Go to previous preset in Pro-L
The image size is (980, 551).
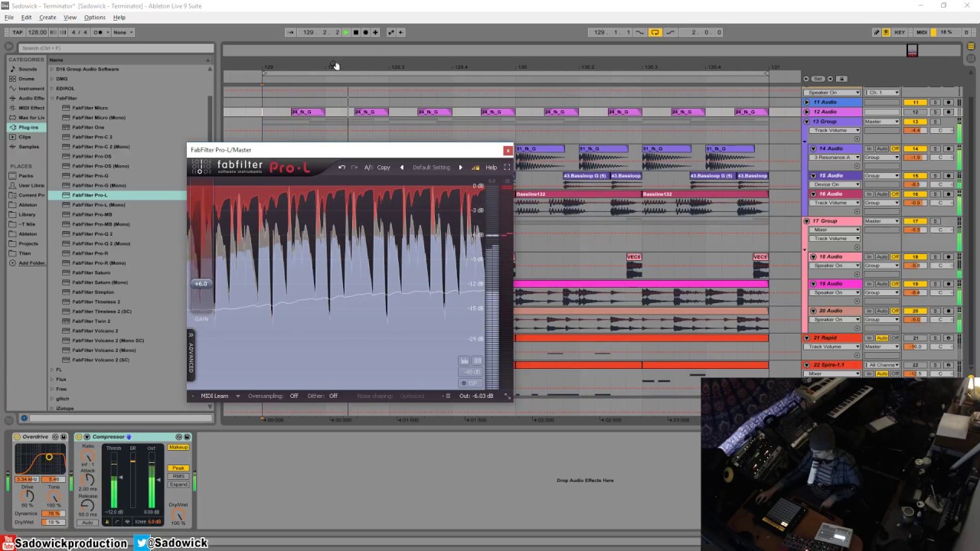(402, 168)
